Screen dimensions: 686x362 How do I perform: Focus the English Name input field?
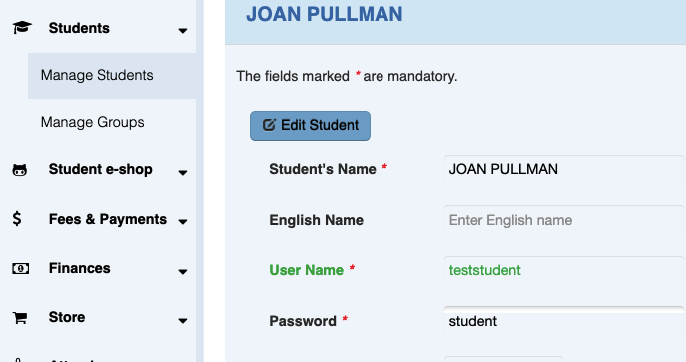pos(564,220)
